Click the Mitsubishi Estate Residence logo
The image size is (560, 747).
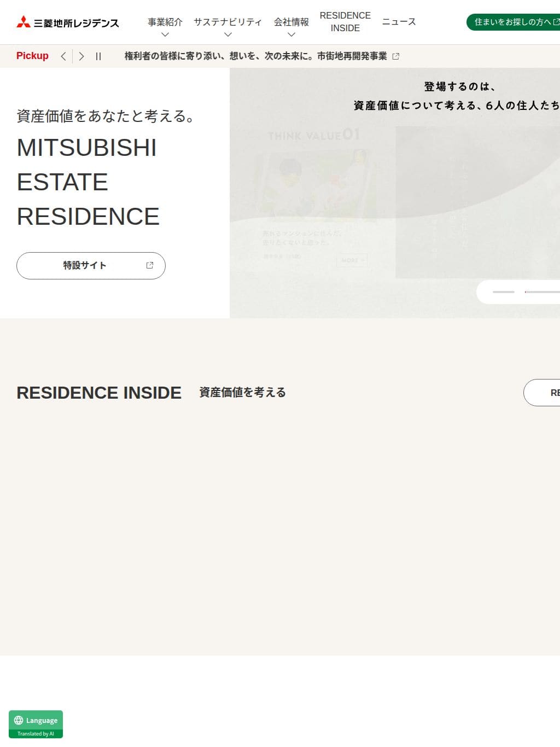point(67,22)
